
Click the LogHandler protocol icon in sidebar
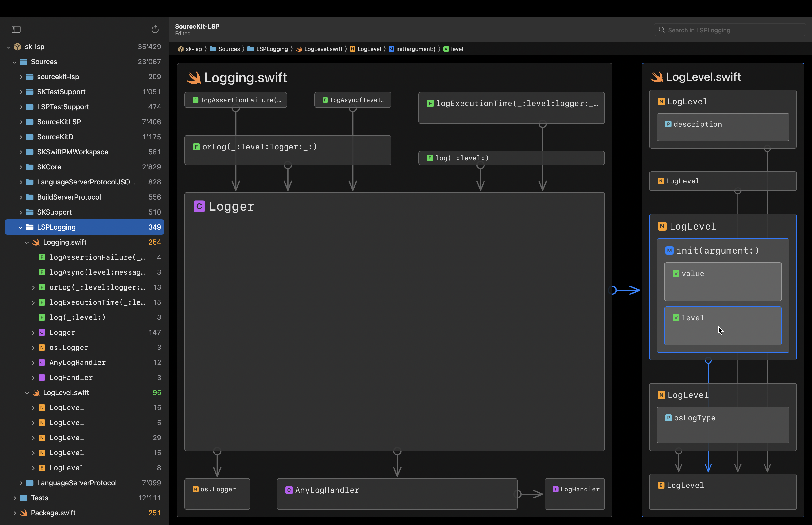click(42, 377)
